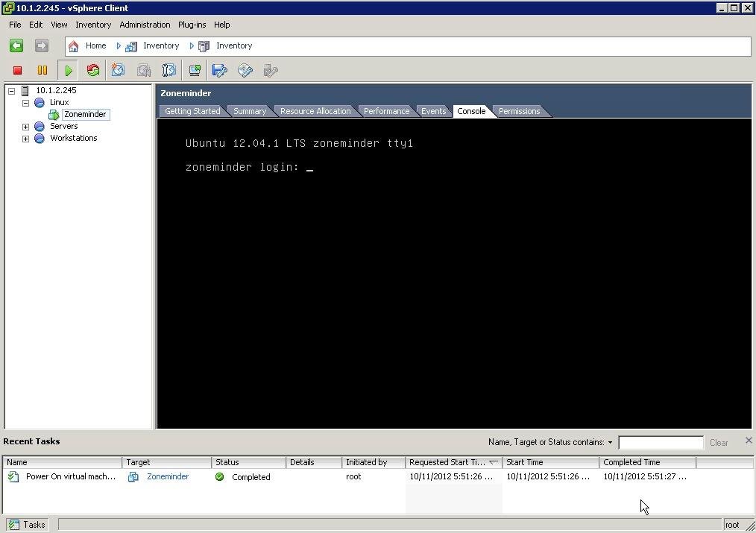Connect USB device toolbar icon

point(271,70)
